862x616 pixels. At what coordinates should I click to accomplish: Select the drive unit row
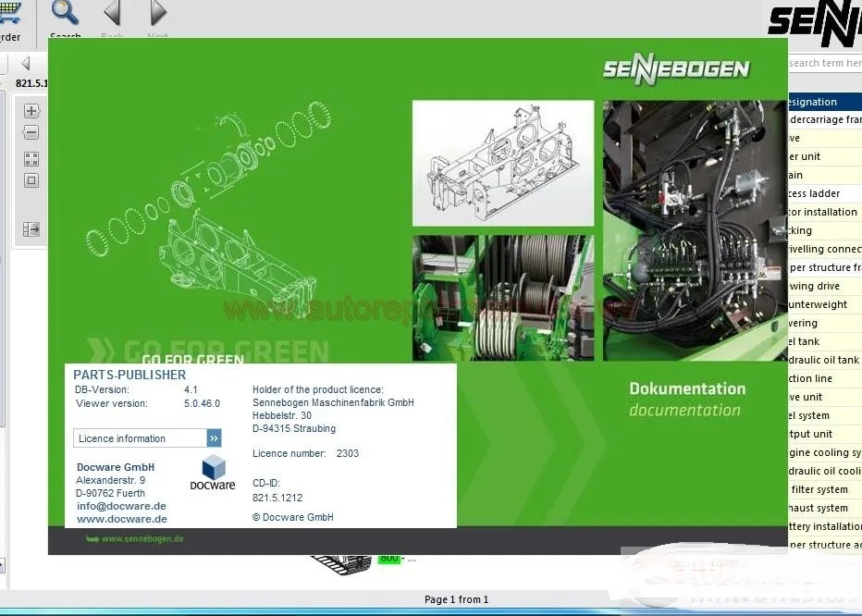(825, 397)
